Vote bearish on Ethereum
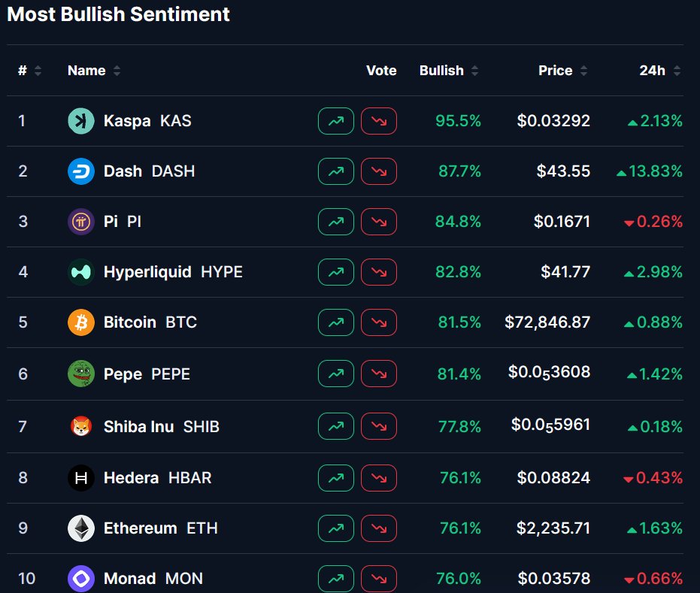The height and width of the screenshot is (593, 700). pos(379,528)
